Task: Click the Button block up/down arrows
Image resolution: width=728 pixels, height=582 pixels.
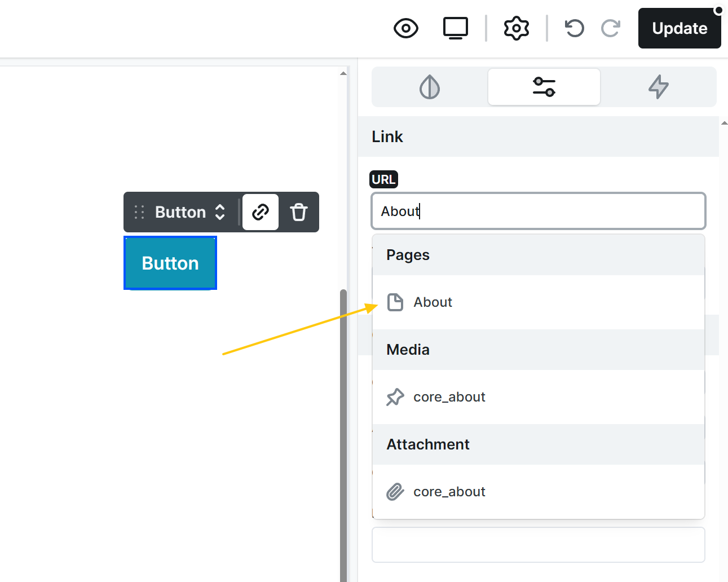Action: pyautogui.click(x=220, y=212)
